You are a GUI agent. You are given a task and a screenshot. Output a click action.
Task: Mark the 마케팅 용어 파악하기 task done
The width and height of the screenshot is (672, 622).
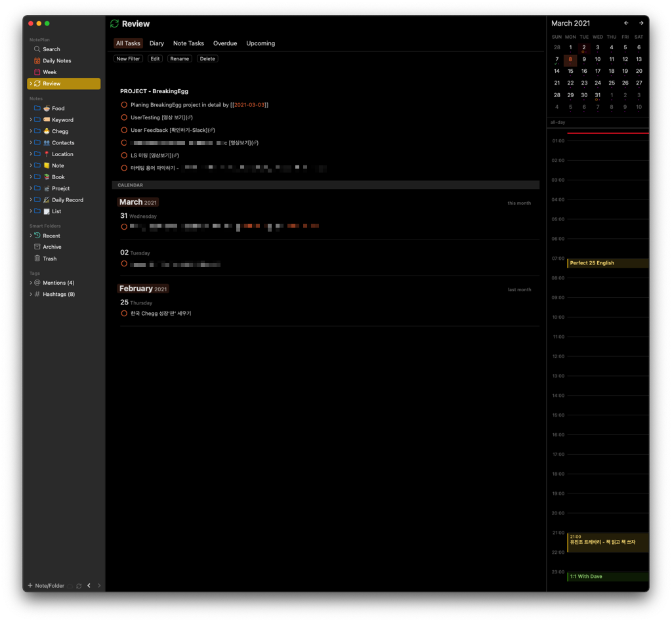click(124, 168)
